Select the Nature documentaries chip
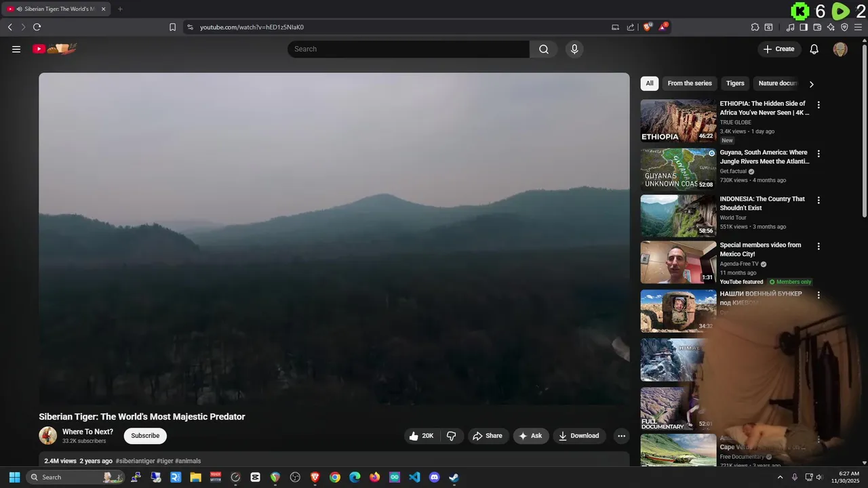This screenshot has width=868, height=488. click(x=778, y=83)
